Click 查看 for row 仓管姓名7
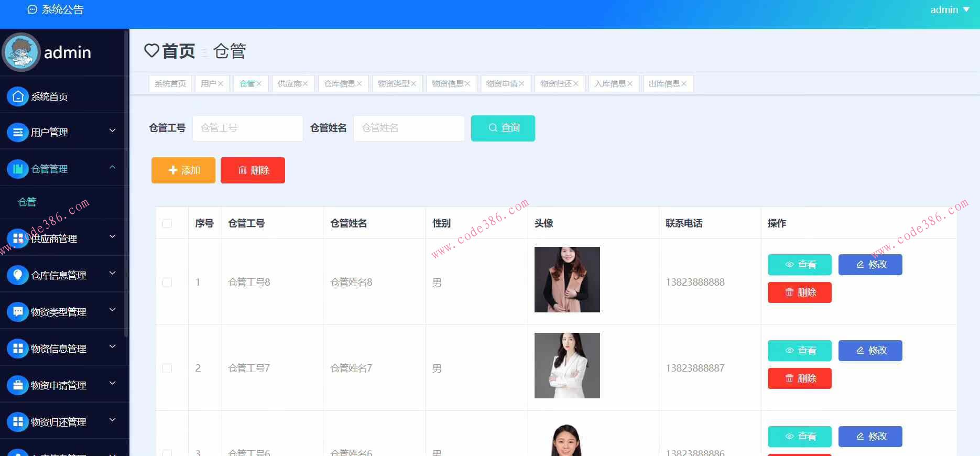The width and height of the screenshot is (980, 456). pyautogui.click(x=800, y=351)
